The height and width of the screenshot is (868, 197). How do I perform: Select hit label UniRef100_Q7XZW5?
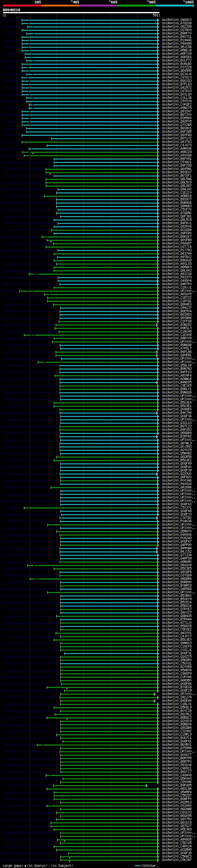177,125
